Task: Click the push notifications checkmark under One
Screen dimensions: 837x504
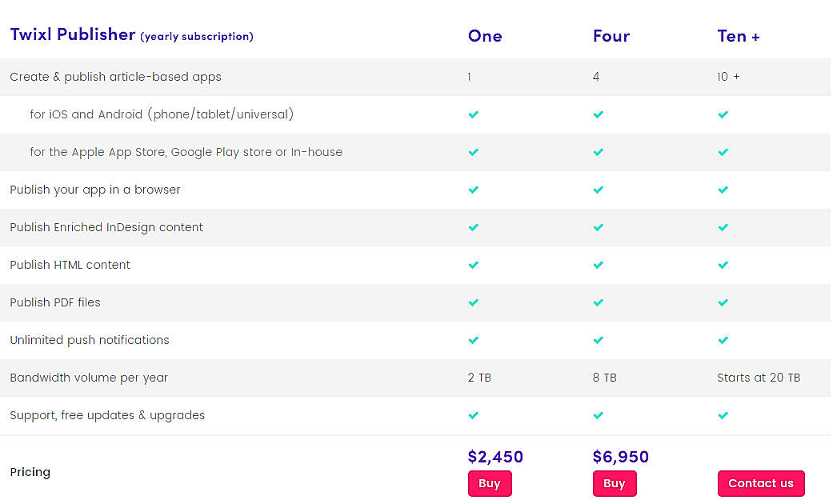Action: pos(473,340)
